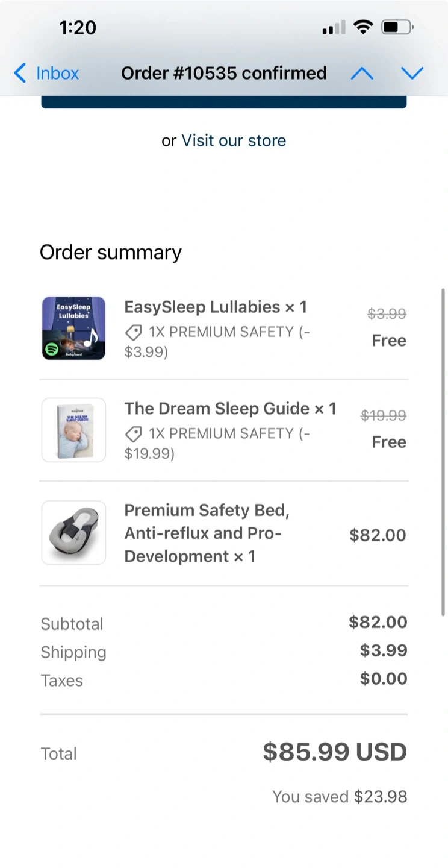Tap the discount tag icon under Dream Sleep Guide
The height and width of the screenshot is (868, 448).
coord(133,434)
